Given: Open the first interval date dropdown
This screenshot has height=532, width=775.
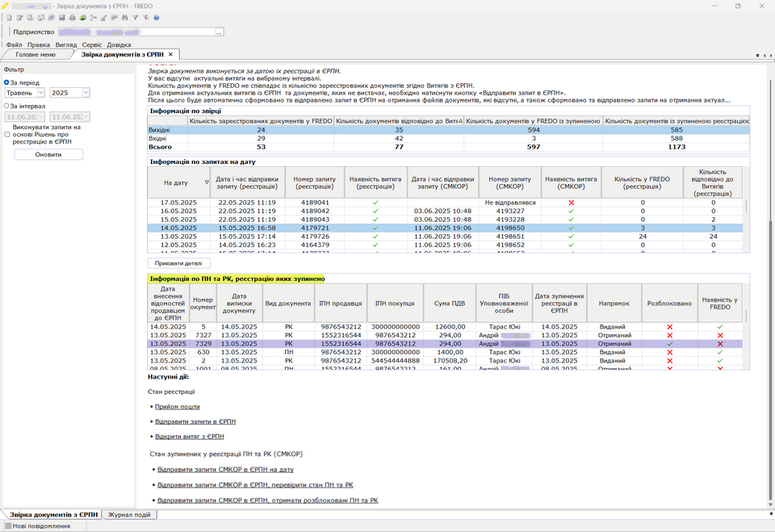Looking at the screenshot, I should 40,117.
